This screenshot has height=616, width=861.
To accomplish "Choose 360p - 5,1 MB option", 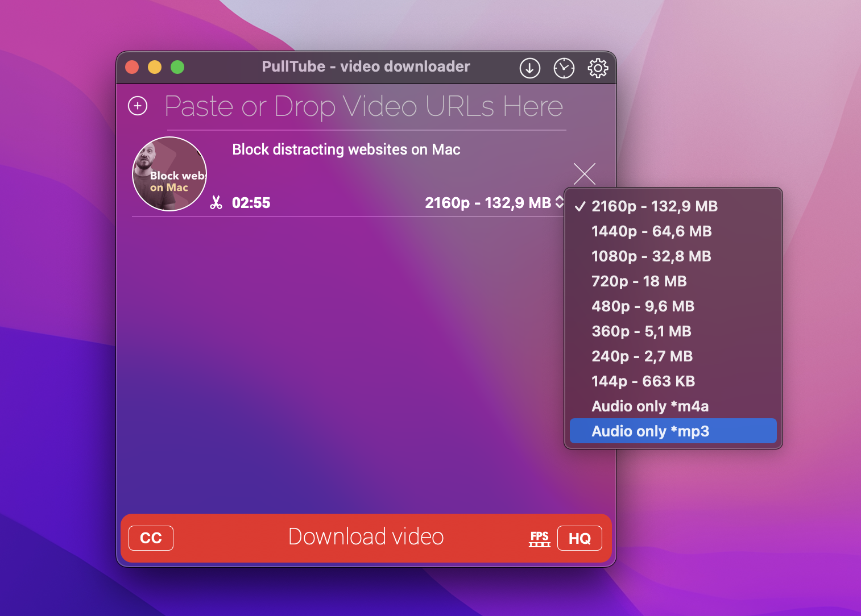I will 673,331.
